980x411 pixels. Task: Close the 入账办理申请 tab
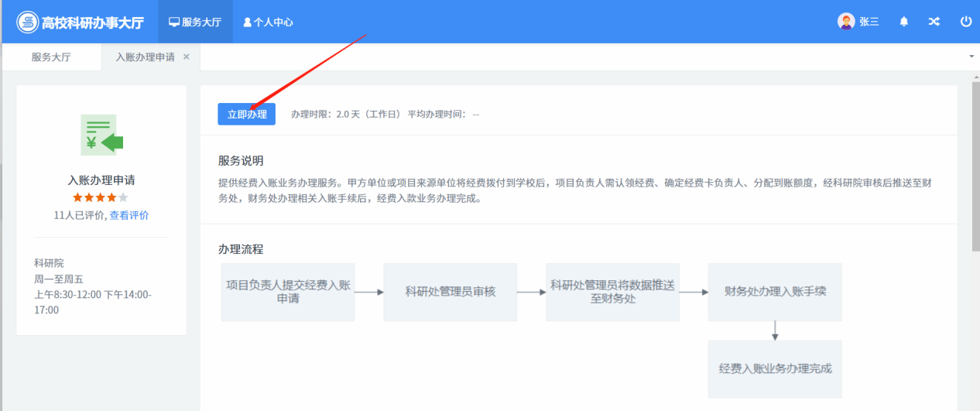187,57
